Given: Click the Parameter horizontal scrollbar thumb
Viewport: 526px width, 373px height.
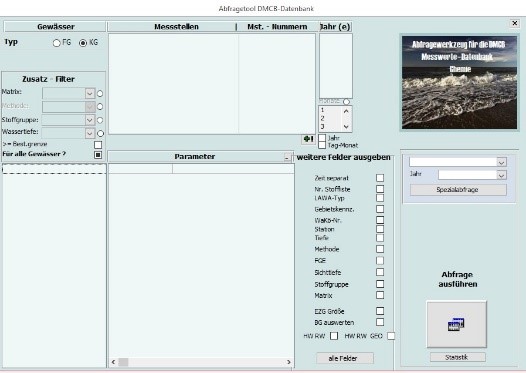Looking at the screenshot, I should (x=123, y=362).
